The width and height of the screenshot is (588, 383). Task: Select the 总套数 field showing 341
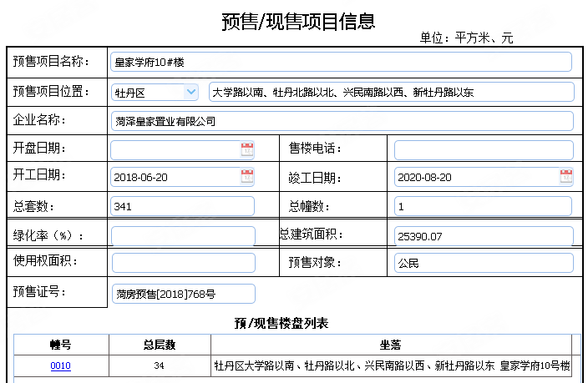[x=182, y=206]
